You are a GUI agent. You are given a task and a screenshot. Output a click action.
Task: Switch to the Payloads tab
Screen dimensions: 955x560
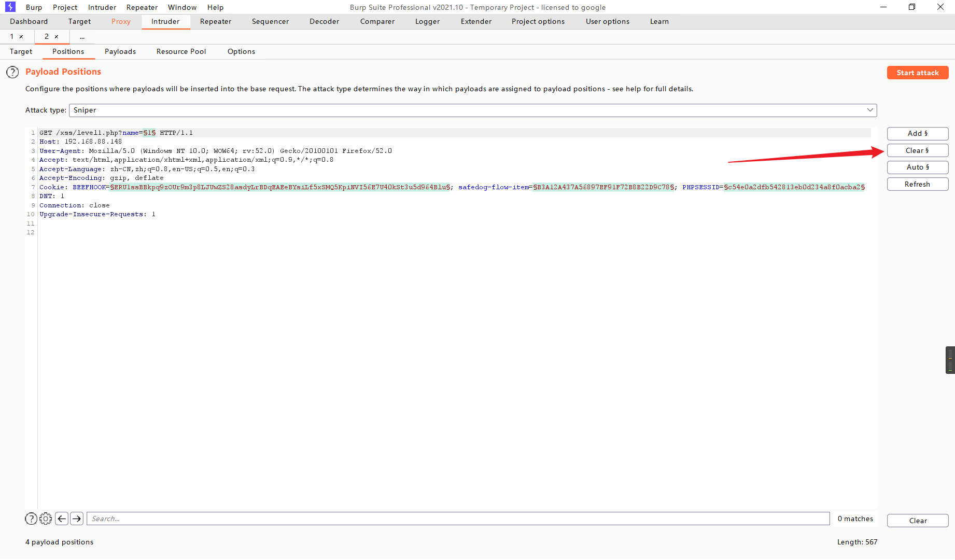(120, 51)
